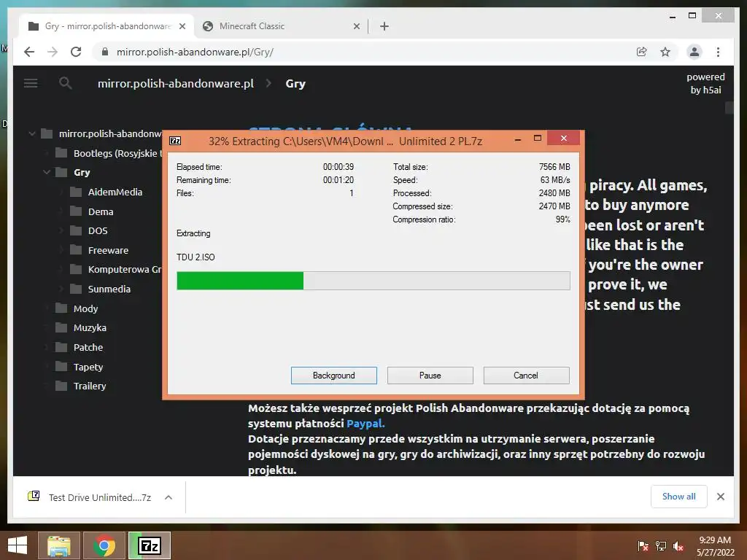Cancel the 7-Zip extraction
This screenshot has width=747, height=560.
[x=526, y=376]
